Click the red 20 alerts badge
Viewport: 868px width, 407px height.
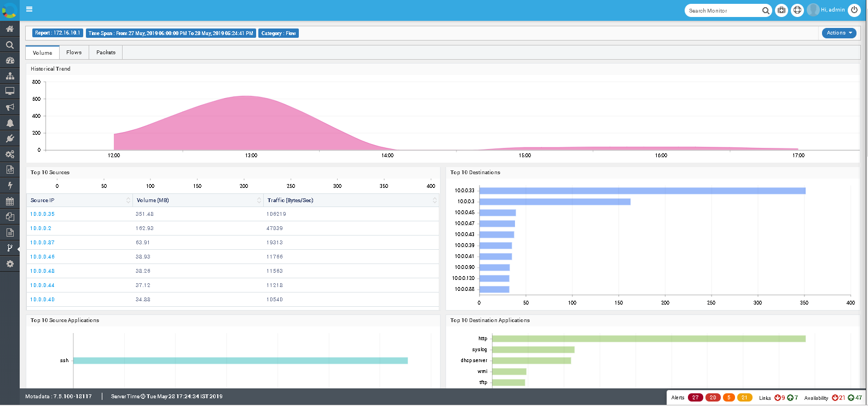(713, 398)
